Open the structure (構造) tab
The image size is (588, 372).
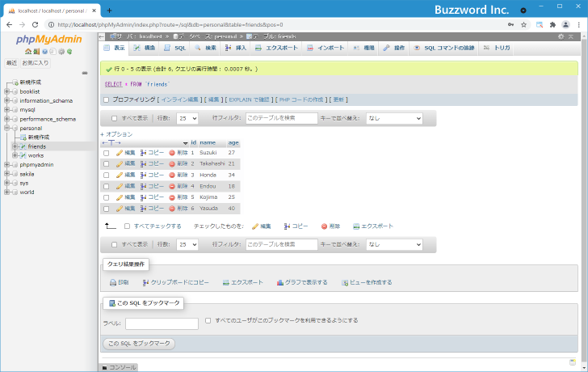(145, 48)
